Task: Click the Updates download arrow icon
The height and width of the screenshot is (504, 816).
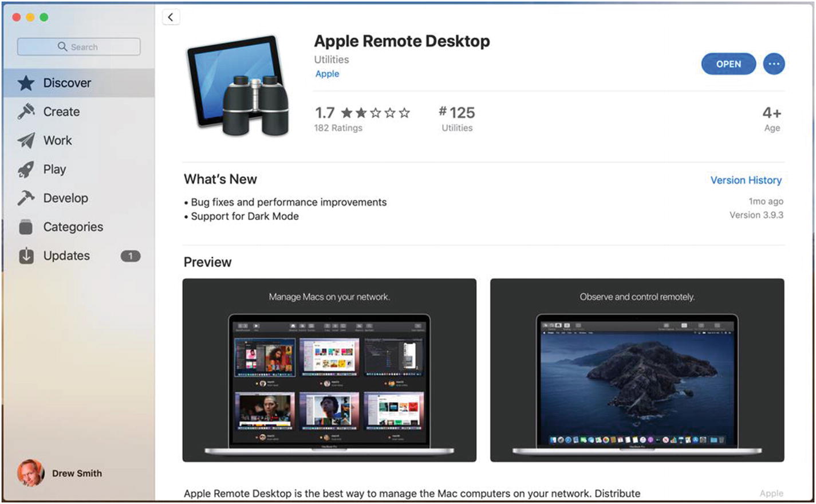Action: click(26, 256)
